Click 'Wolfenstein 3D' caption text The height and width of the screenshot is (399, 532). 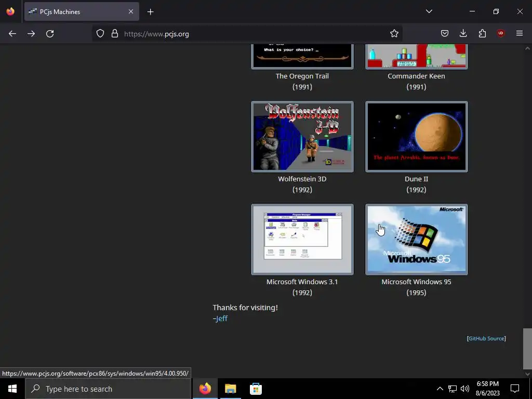302,179
